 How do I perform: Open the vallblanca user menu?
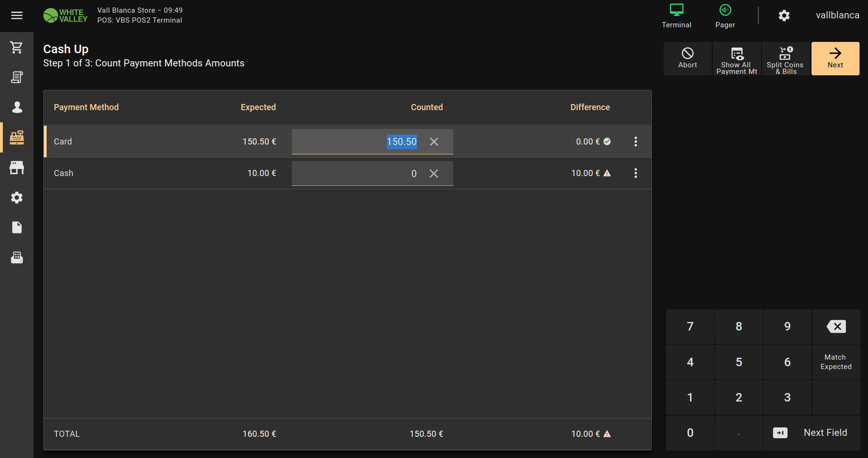[837, 16]
